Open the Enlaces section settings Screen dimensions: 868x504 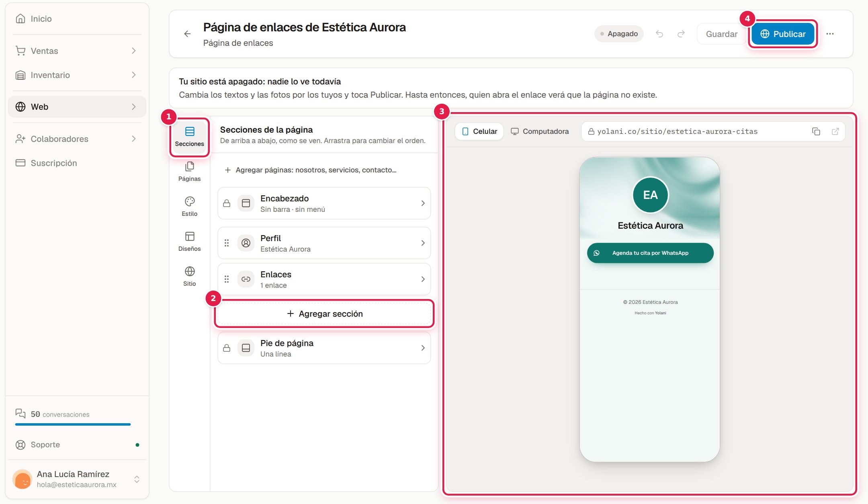pos(324,279)
